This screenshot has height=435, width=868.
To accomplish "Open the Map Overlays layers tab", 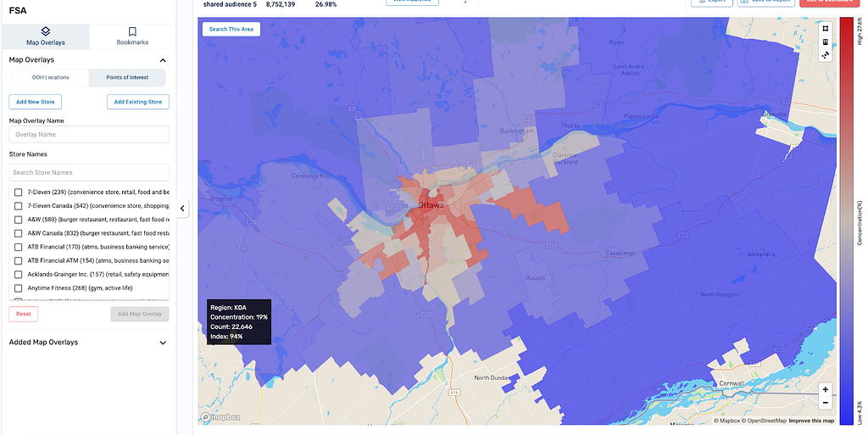I will [x=46, y=36].
